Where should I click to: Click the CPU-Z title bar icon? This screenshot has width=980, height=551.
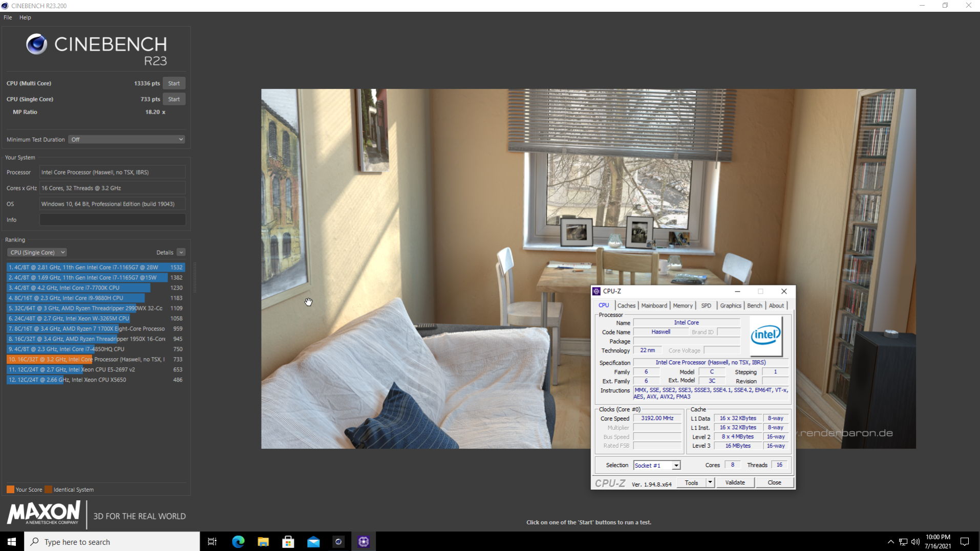point(596,291)
